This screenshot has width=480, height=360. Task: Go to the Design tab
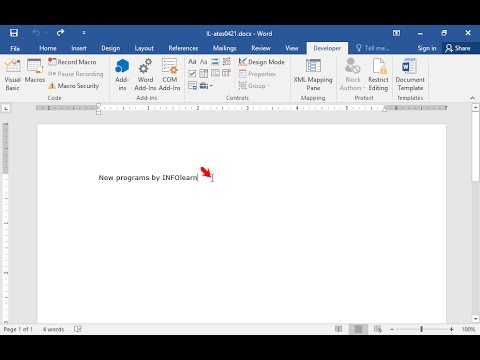point(111,48)
